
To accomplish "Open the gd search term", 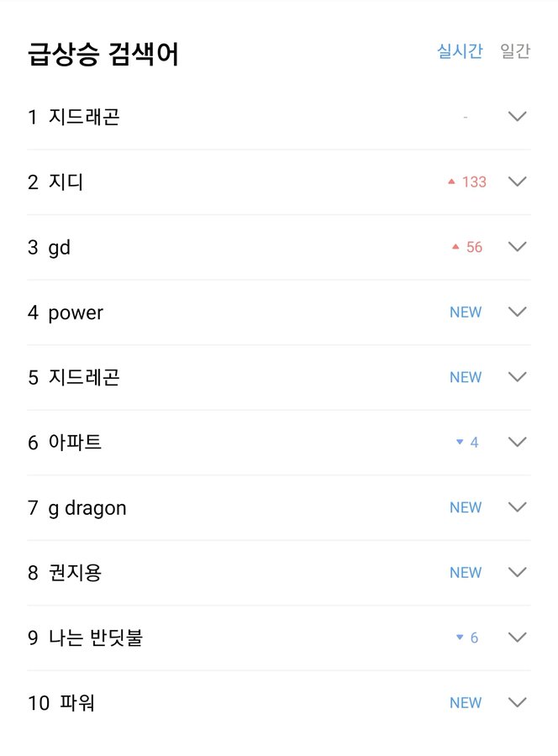I will [x=61, y=246].
